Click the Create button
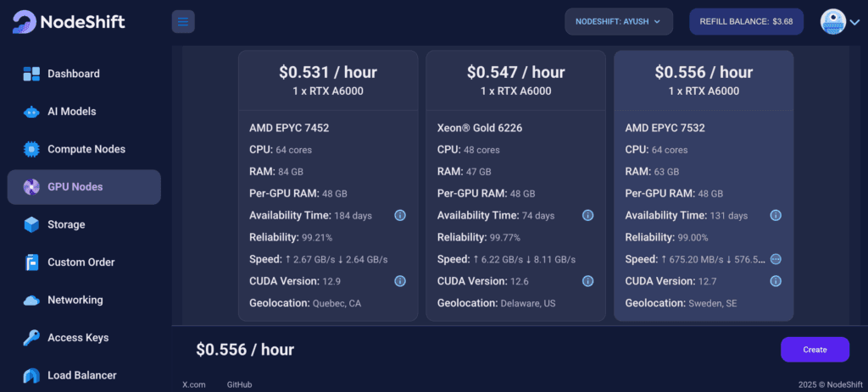 (815, 350)
